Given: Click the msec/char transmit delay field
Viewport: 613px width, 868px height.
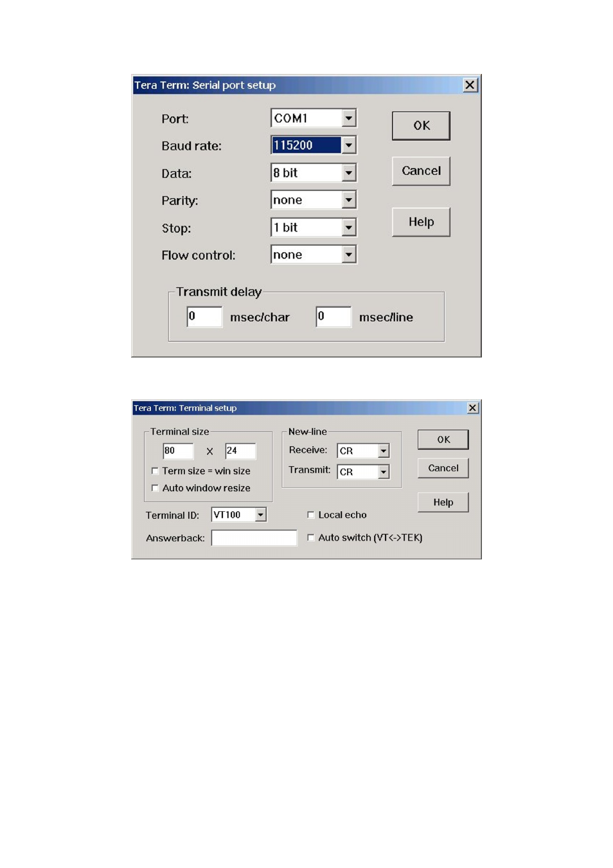Looking at the screenshot, I should [204, 316].
